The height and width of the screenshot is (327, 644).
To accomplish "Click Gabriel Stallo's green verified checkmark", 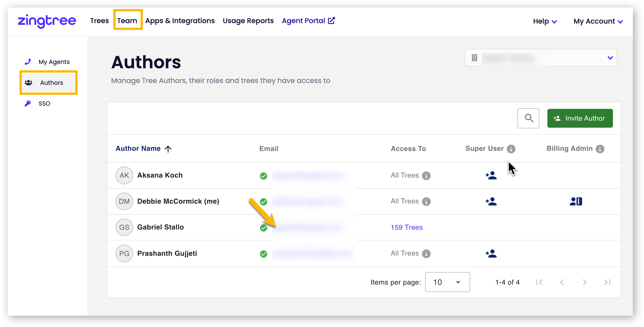I will pos(263,228).
